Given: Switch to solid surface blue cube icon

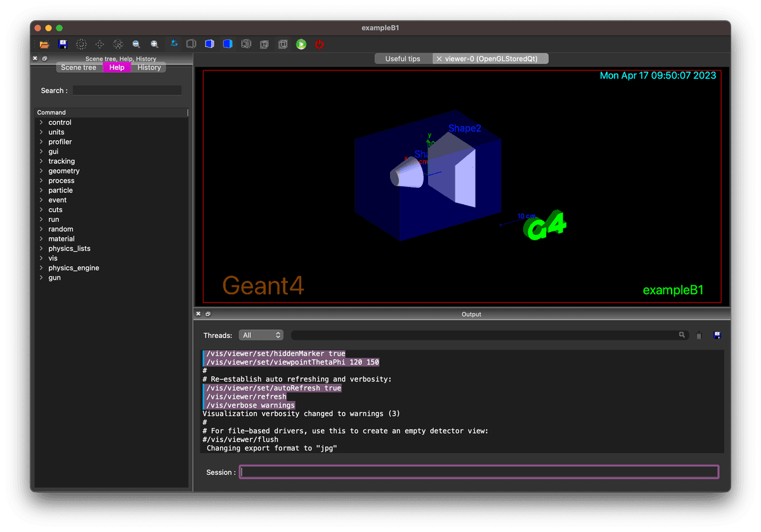Looking at the screenshot, I should (209, 44).
